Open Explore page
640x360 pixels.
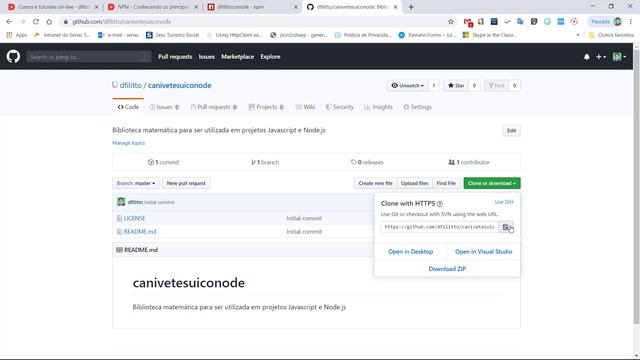click(x=270, y=57)
